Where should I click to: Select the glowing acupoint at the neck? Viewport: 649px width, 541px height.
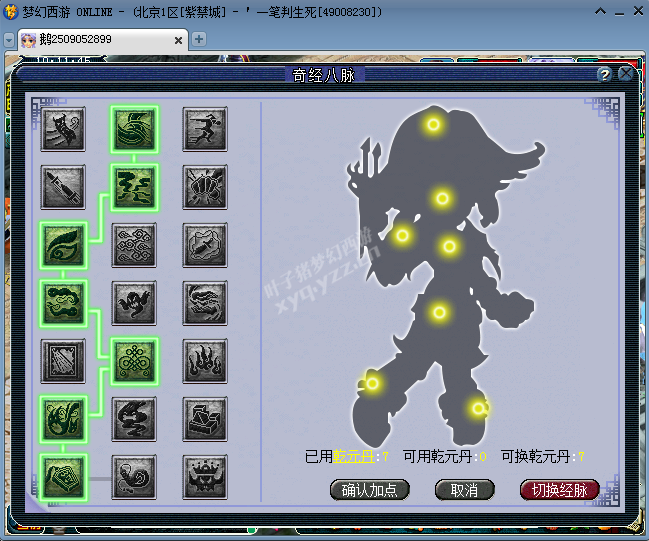tap(442, 198)
